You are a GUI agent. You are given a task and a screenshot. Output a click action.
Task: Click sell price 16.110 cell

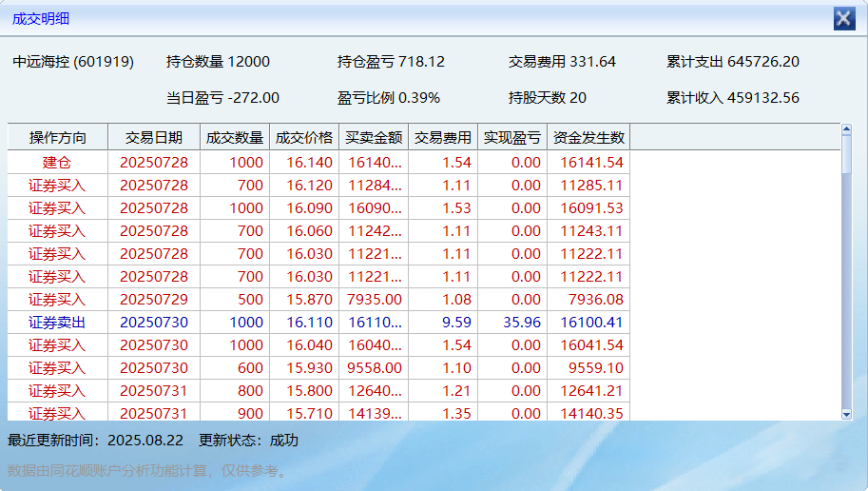(x=304, y=322)
